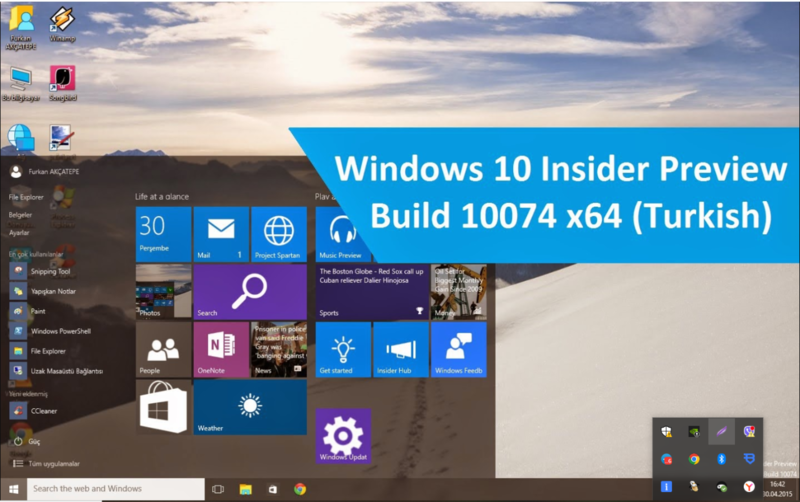Open the Store tile
800x502 pixels.
tap(163, 407)
